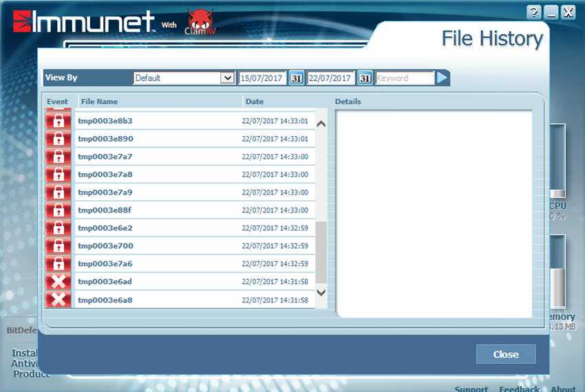Sort list by Date column header
This screenshot has height=392, width=585.
click(x=255, y=102)
